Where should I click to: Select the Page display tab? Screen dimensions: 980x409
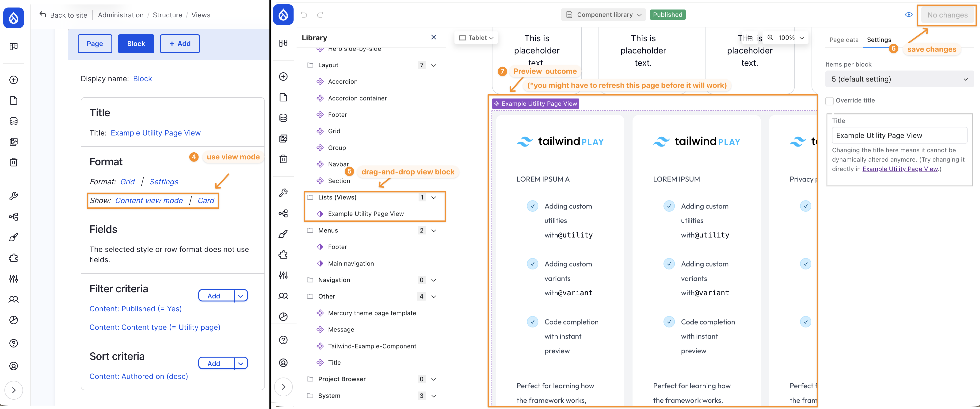tap(95, 44)
